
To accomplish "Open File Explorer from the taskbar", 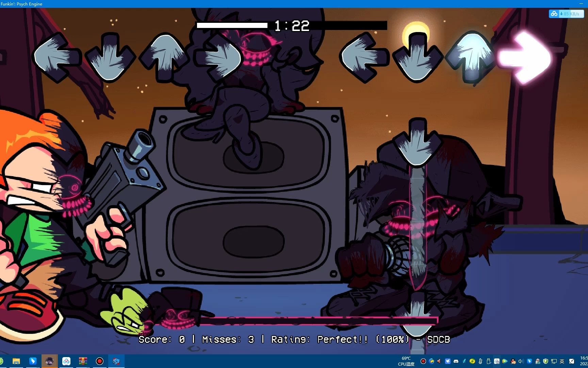I will pyautogui.click(x=16, y=361).
